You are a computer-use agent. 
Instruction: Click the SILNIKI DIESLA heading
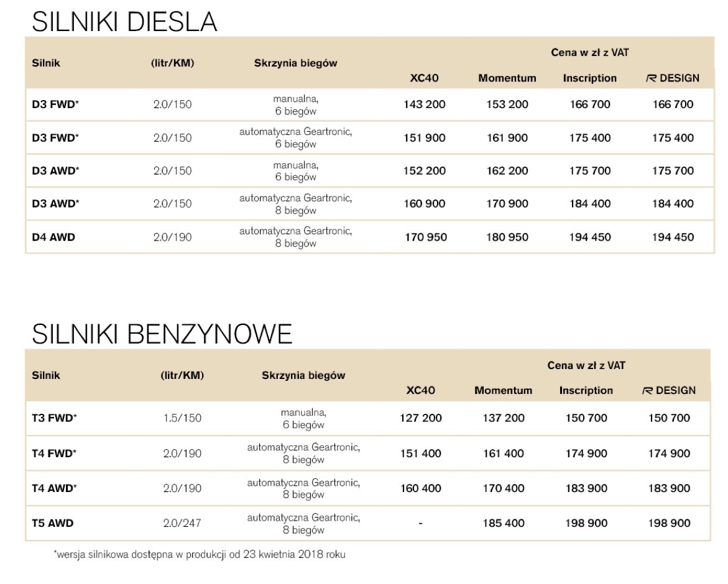click(124, 22)
